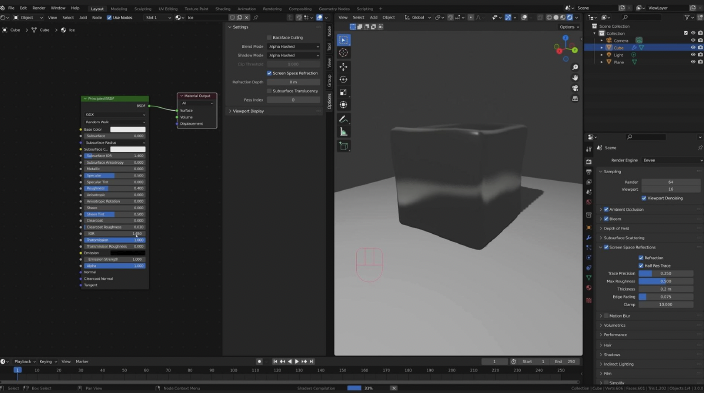Open the World properties tab icon
Screen dimensions: 704x393
[589, 202]
